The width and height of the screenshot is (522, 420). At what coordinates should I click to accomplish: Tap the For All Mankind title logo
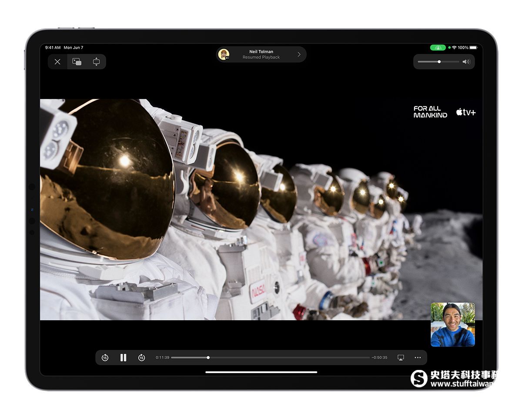coord(430,112)
